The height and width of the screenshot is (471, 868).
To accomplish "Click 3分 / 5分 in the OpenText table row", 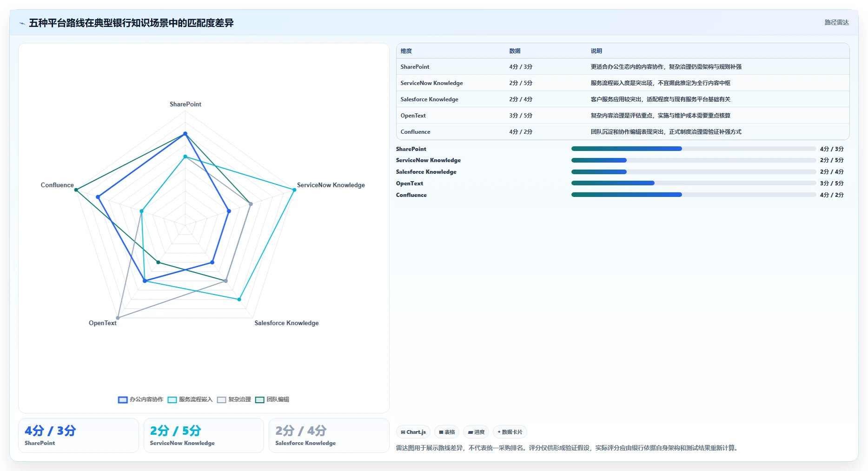I will [x=521, y=116].
